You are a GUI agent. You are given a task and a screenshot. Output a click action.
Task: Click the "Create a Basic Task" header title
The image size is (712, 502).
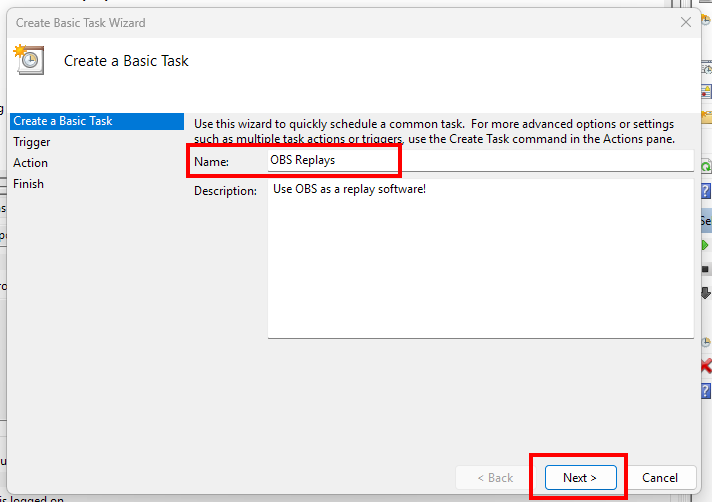pos(126,61)
